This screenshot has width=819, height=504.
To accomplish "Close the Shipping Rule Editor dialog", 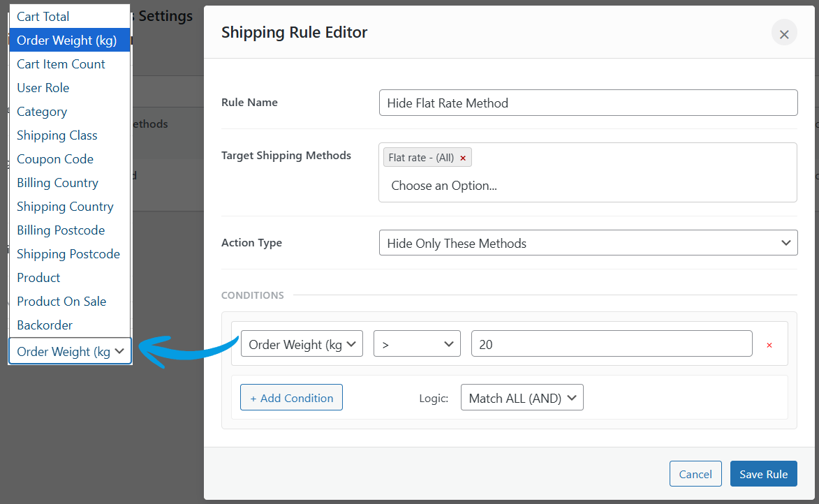I will tap(784, 34).
